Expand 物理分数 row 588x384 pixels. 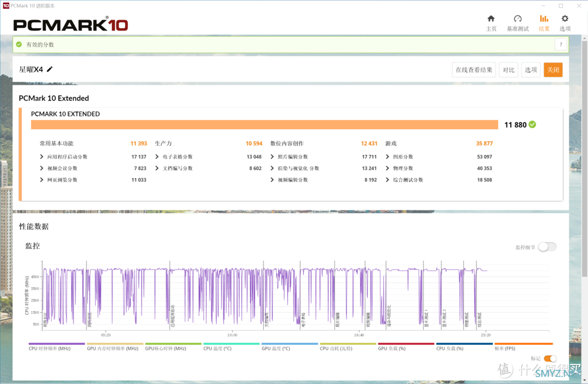(388, 168)
